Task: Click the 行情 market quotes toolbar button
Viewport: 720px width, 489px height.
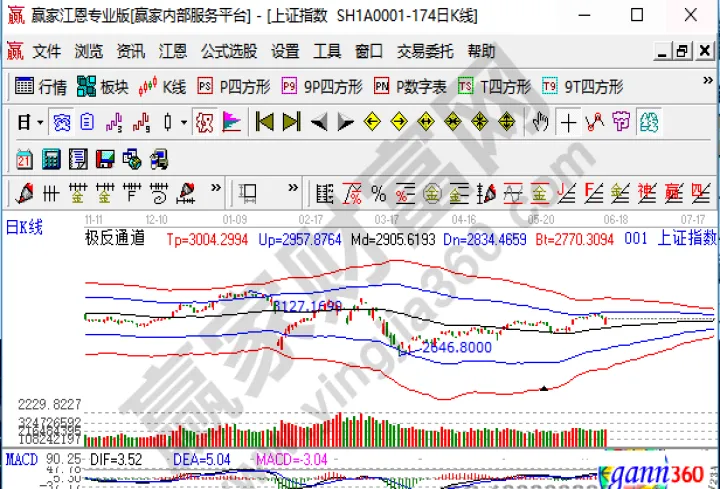Action: pyautogui.click(x=40, y=86)
